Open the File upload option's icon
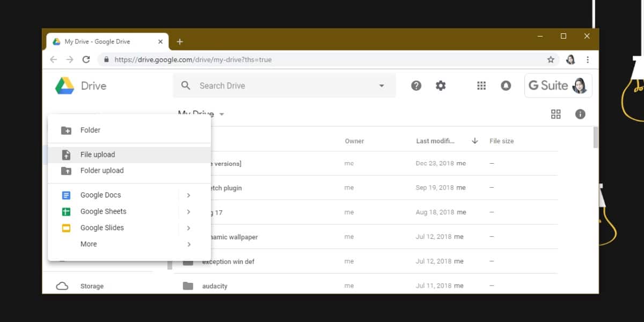The width and height of the screenshot is (644, 322). 67,154
